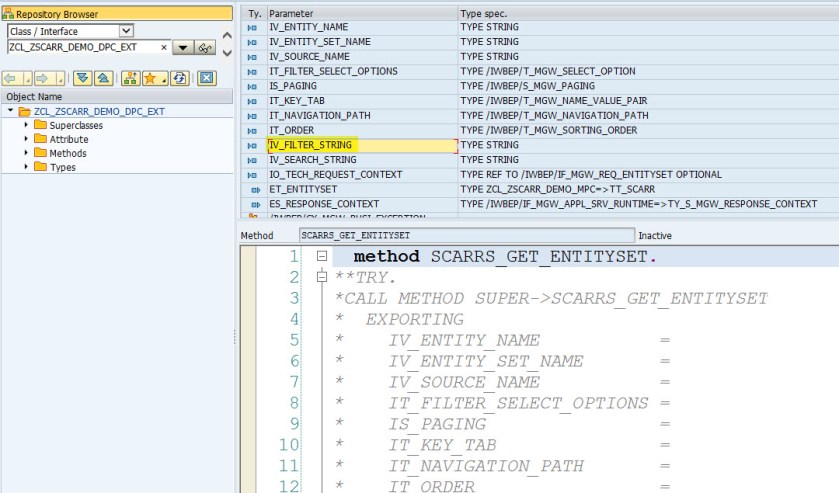Select the Types folder in tree
This screenshot has height=493, width=839.
62,167
